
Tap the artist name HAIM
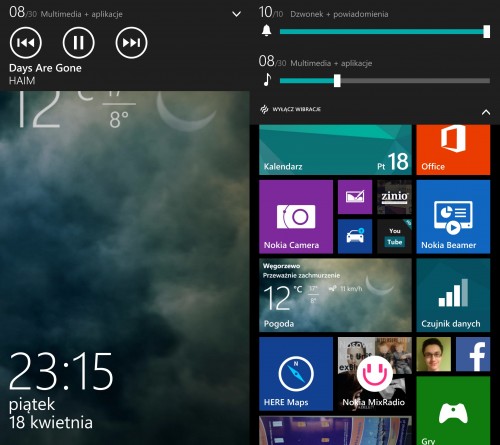pos(22,81)
